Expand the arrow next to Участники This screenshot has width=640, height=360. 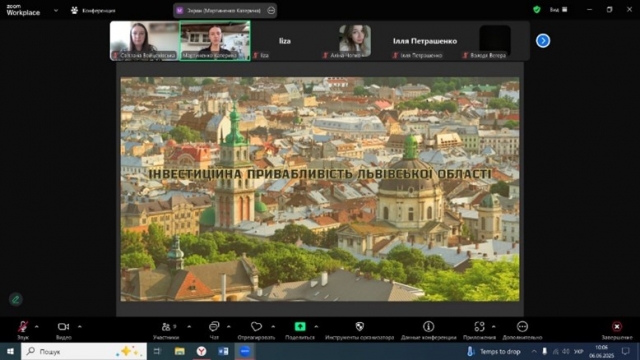click(x=189, y=327)
